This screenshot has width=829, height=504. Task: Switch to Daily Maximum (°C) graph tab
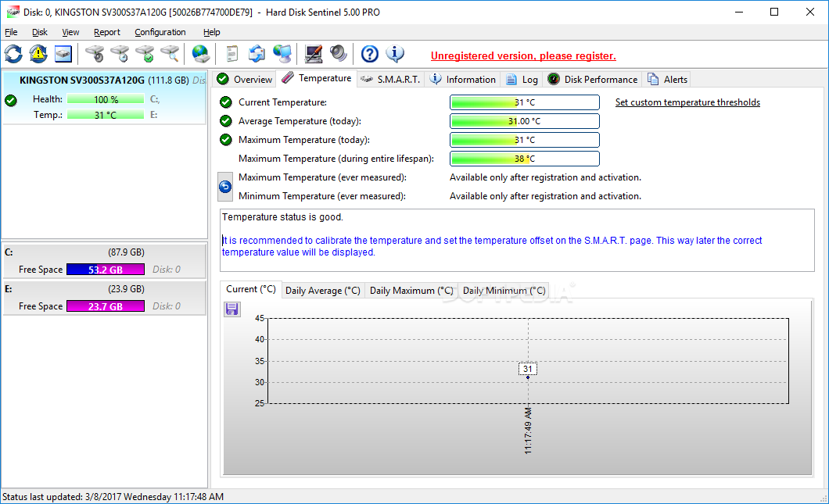pyautogui.click(x=411, y=291)
